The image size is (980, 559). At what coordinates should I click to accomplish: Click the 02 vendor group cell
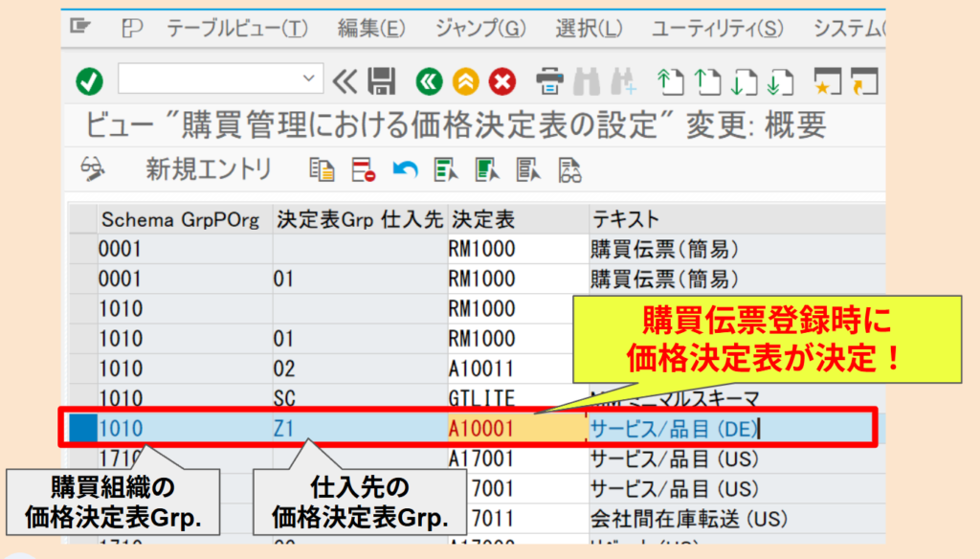coord(360,369)
